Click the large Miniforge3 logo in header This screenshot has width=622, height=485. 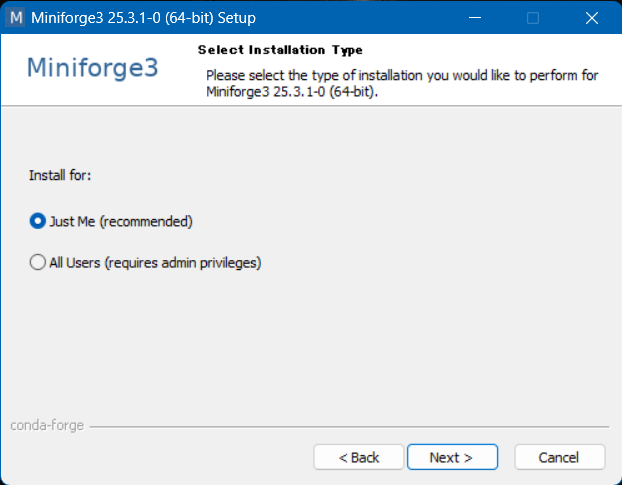point(92,68)
